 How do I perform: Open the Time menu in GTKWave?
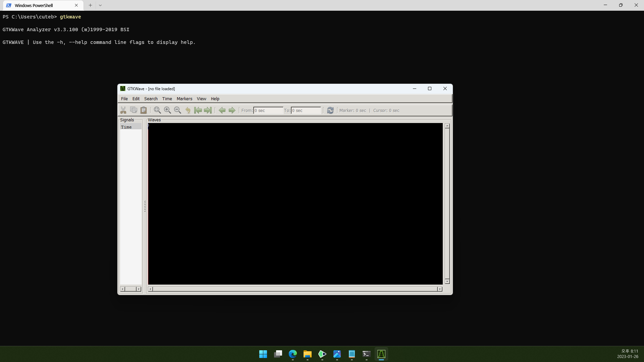[167, 99]
